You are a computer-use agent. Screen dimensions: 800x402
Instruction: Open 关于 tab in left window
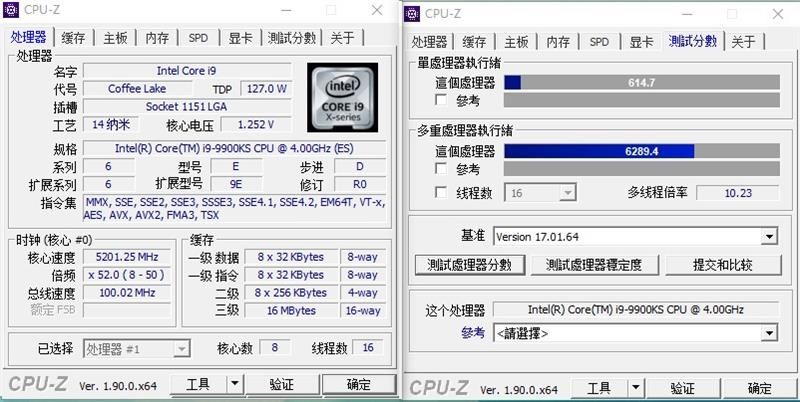click(x=342, y=38)
